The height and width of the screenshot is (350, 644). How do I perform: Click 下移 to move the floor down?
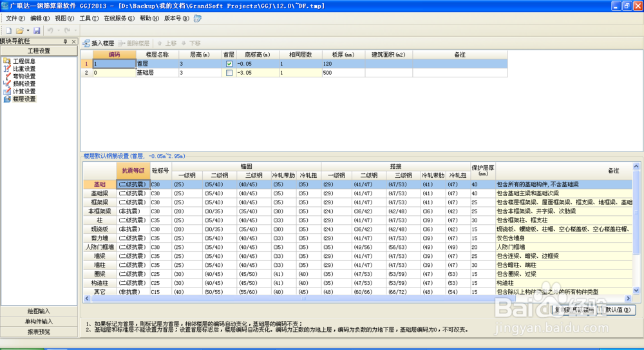pos(191,43)
